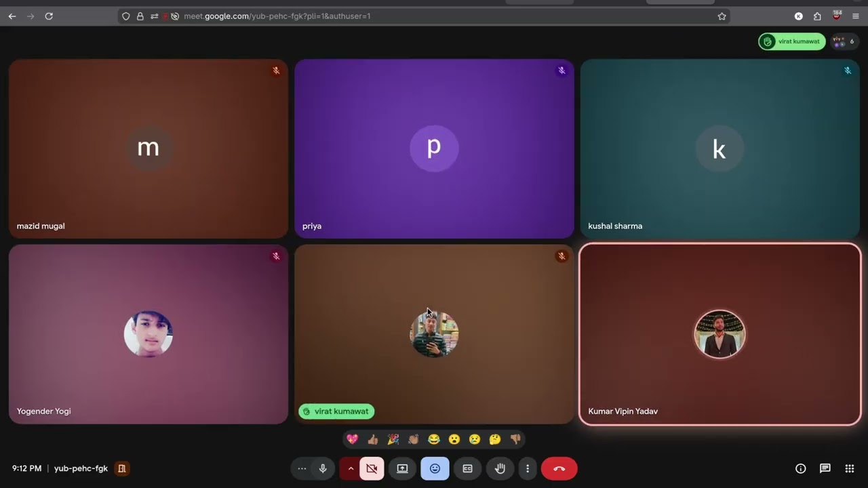This screenshot has width=868, height=488.
Task: Start presenting your screen
Action: pos(402,468)
